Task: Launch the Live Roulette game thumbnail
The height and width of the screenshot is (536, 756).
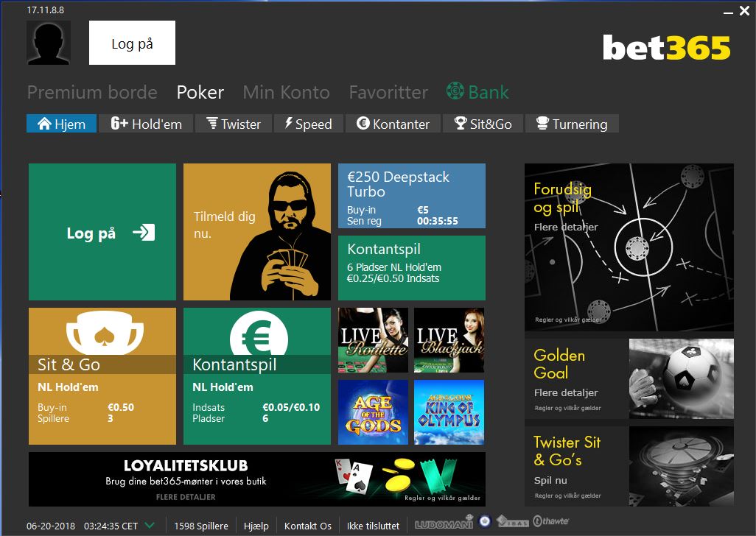Action: tap(373, 340)
